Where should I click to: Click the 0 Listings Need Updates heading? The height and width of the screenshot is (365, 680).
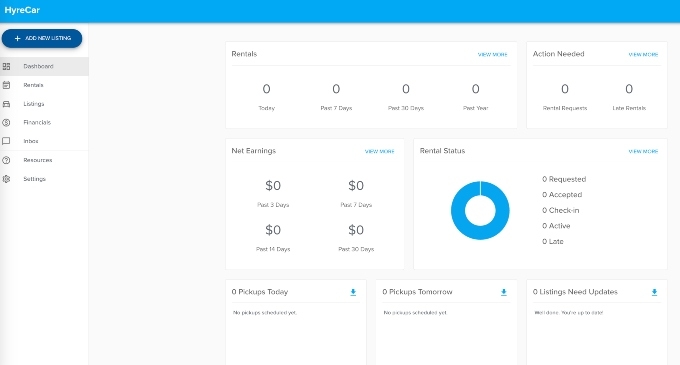pyautogui.click(x=575, y=292)
